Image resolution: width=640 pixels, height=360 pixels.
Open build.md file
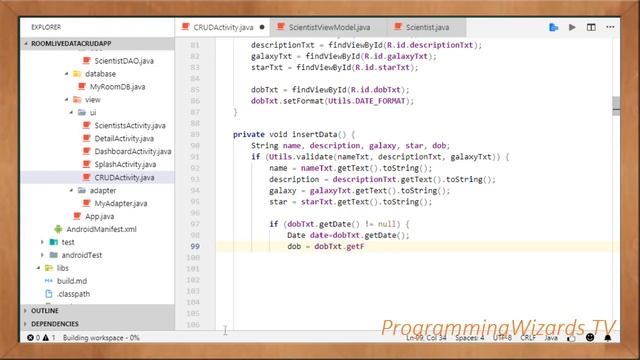[72, 281]
